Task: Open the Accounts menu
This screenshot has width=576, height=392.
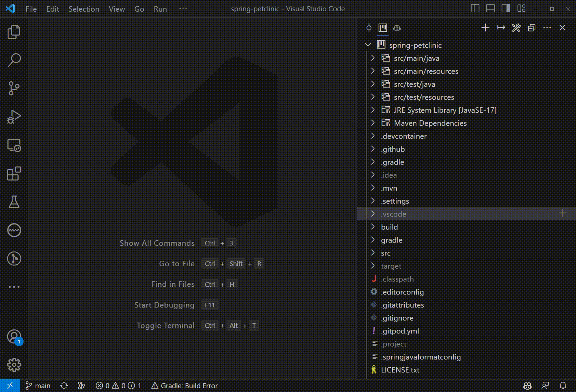Action: (x=14, y=337)
